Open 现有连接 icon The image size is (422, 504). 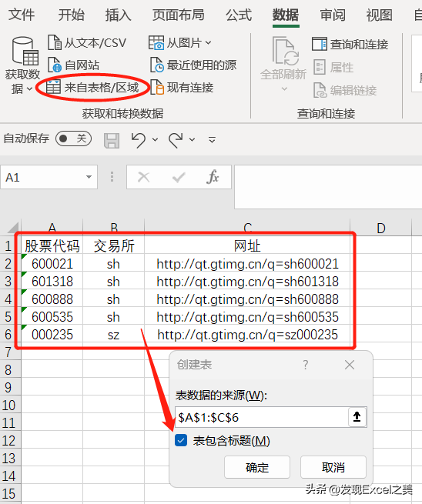point(157,87)
